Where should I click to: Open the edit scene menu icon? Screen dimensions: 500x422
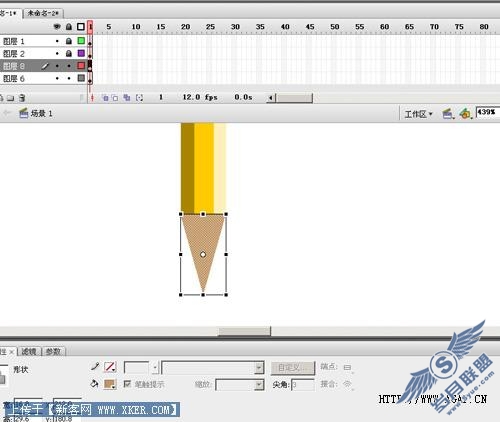point(448,114)
